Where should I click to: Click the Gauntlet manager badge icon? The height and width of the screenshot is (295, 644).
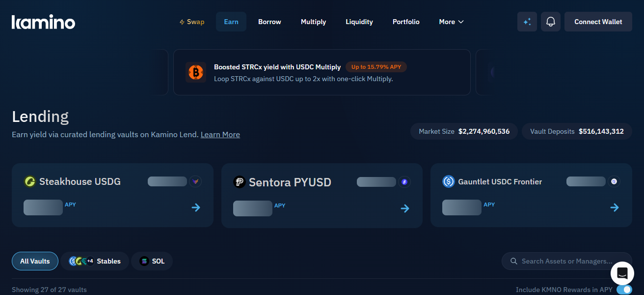click(614, 181)
